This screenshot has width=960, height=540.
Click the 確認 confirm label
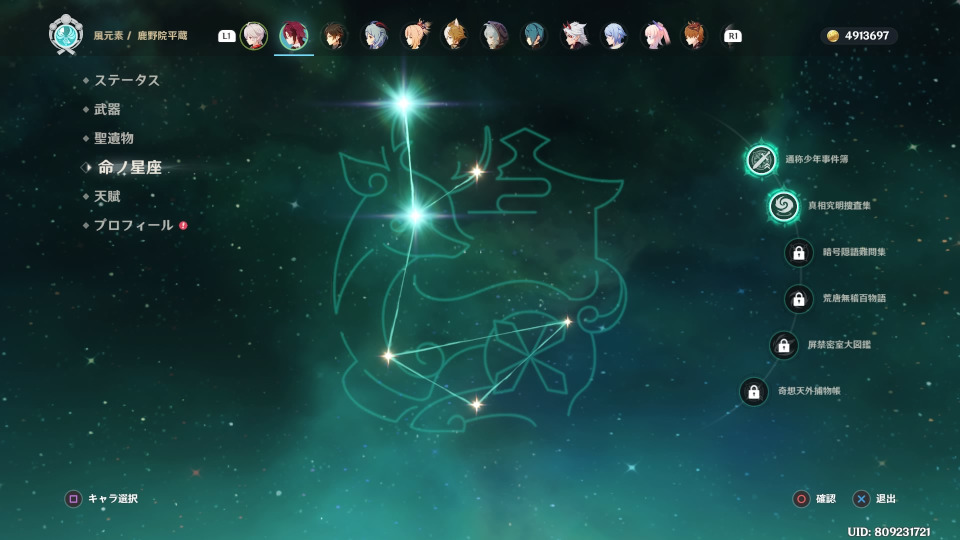(826, 499)
